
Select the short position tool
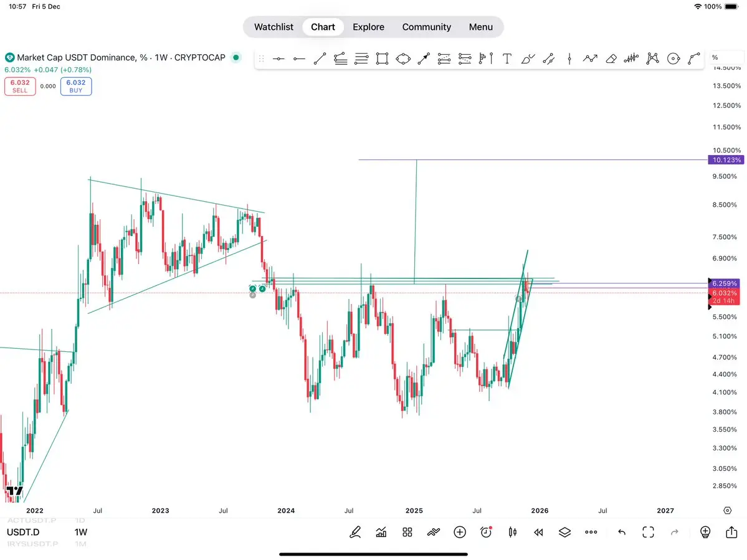coord(465,59)
